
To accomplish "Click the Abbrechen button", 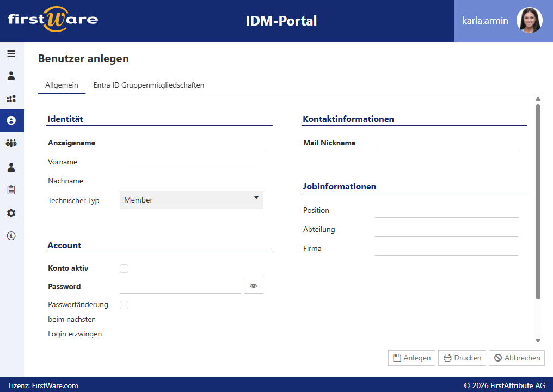I will pos(517,358).
